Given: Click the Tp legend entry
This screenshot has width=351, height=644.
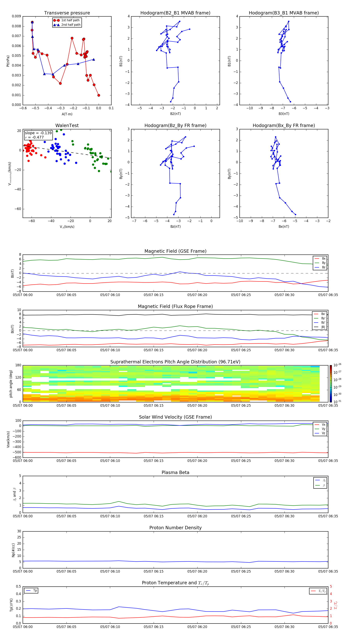Looking at the screenshot, I should [31, 591].
